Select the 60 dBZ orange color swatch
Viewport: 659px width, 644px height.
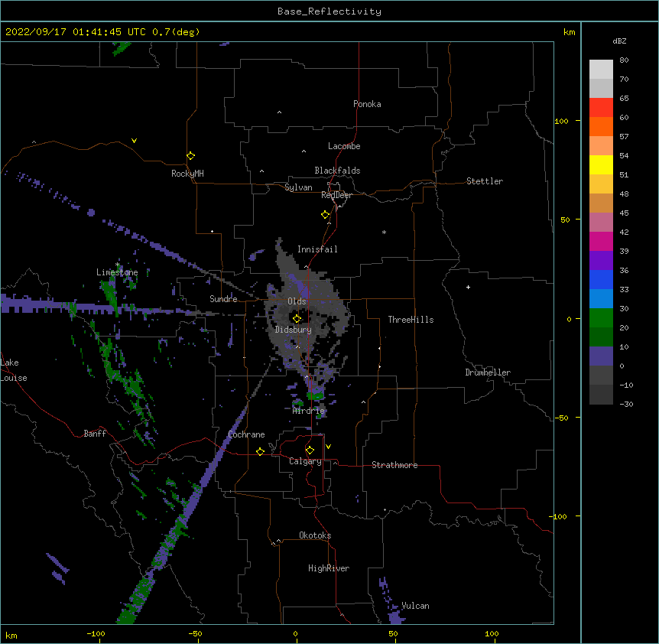click(601, 126)
